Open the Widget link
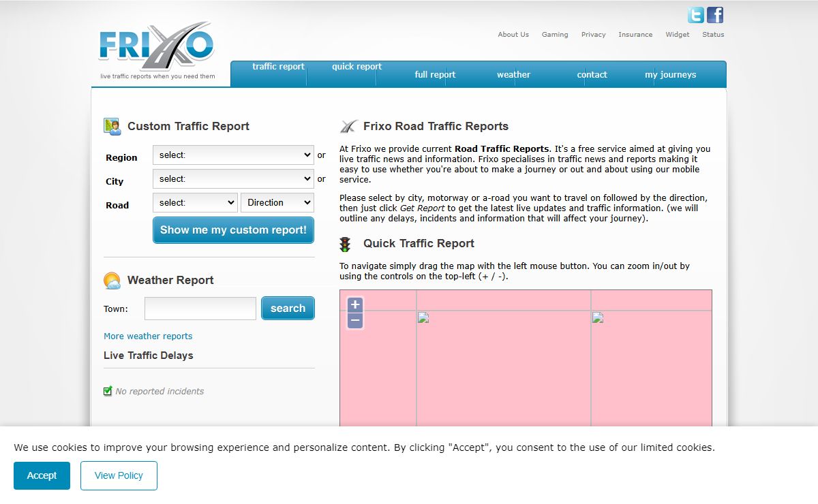The image size is (818, 504). pyautogui.click(x=678, y=35)
